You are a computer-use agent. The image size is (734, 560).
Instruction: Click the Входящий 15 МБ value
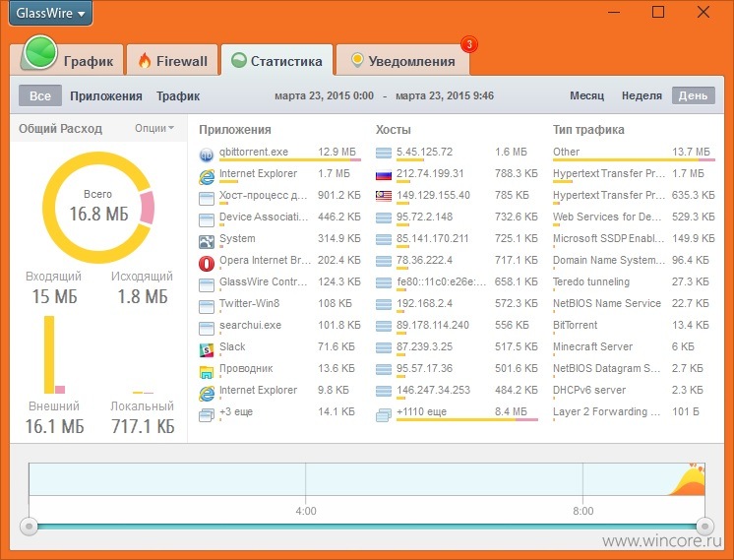(54, 296)
